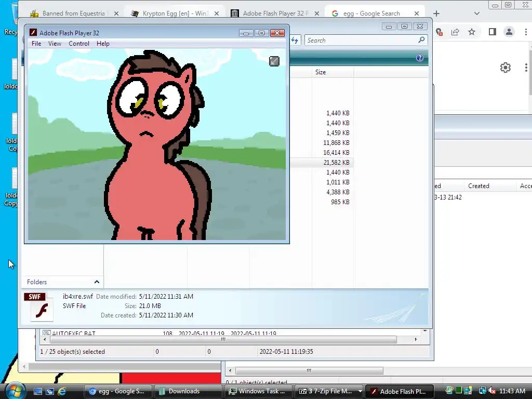Open Explorer help question mark icon
The height and width of the screenshot is (399, 532).
(420, 58)
